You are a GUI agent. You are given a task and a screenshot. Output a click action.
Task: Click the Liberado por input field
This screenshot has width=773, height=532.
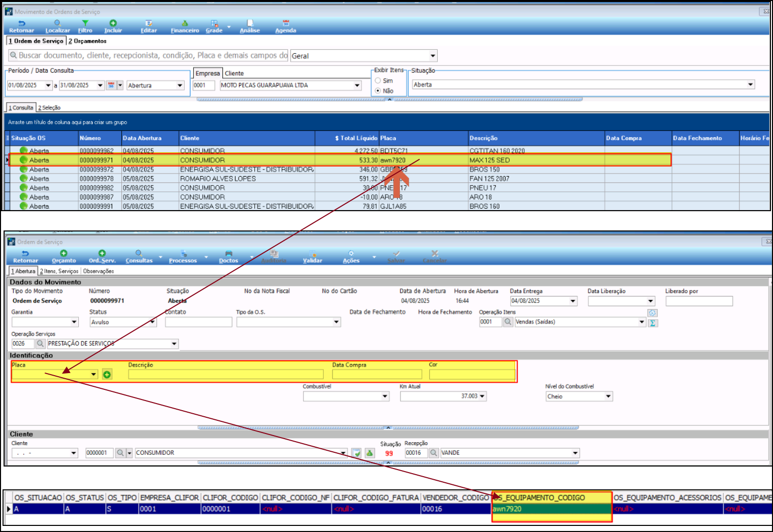(699, 301)
